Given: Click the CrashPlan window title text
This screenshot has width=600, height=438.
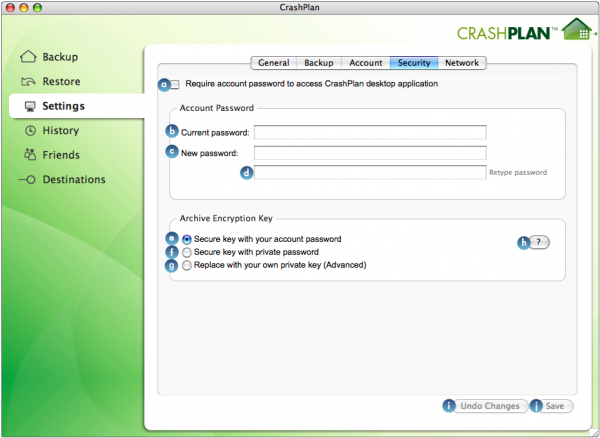Looking at the screenshot, I should pos(300,7).
